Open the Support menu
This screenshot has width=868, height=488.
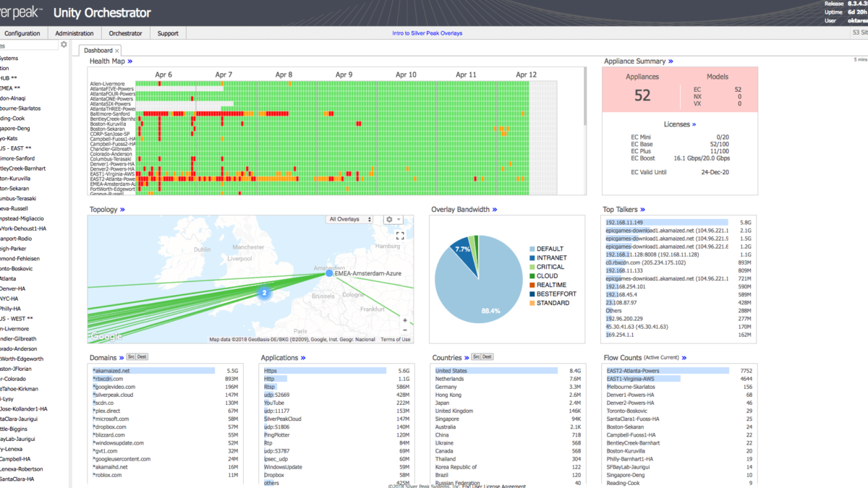pyautogui.click(x=168, y=33)
